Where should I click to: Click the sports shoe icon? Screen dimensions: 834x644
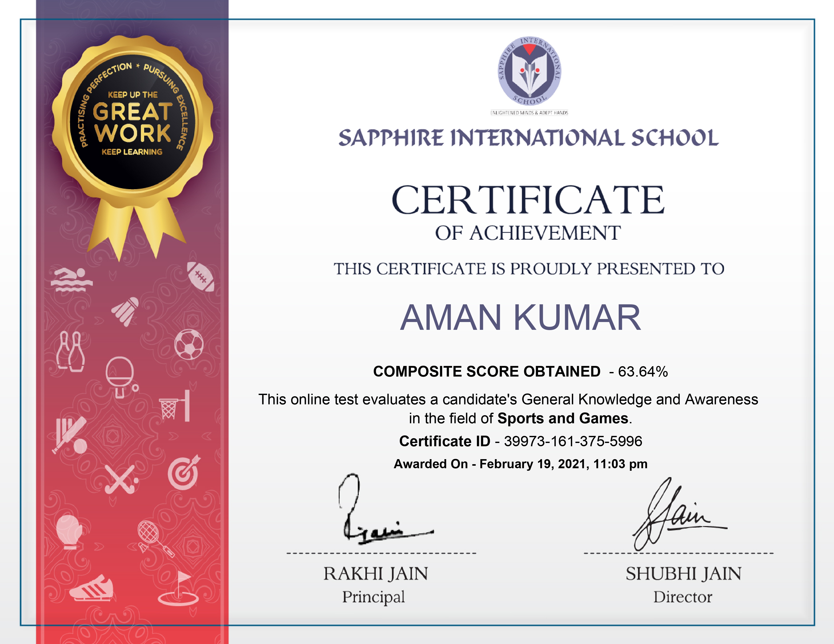(91, 588)
